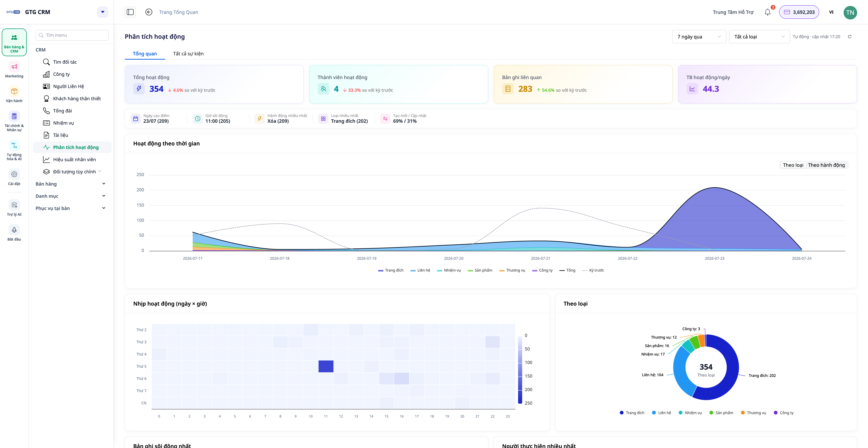Open the Trung Tâm Hỗ Trợ link

[x=733, y=12]
